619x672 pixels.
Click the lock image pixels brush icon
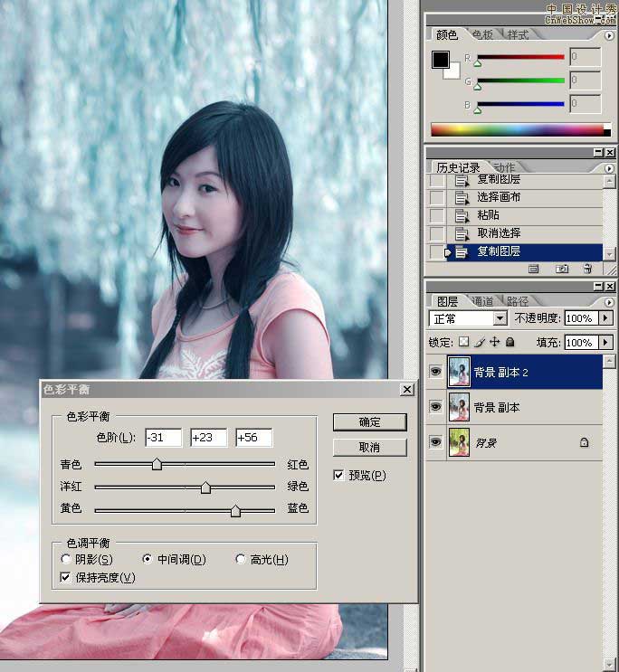click(x=480, y=343)
